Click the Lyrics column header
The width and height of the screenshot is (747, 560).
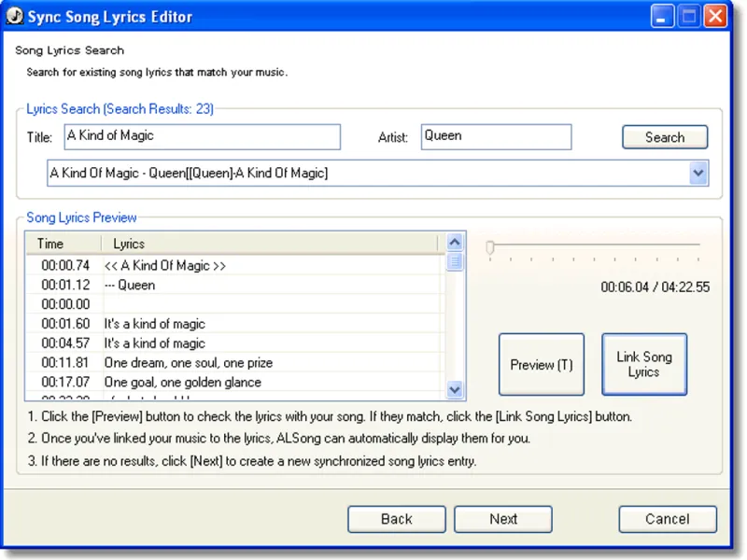pyautogui.click(x=270, y=244)
